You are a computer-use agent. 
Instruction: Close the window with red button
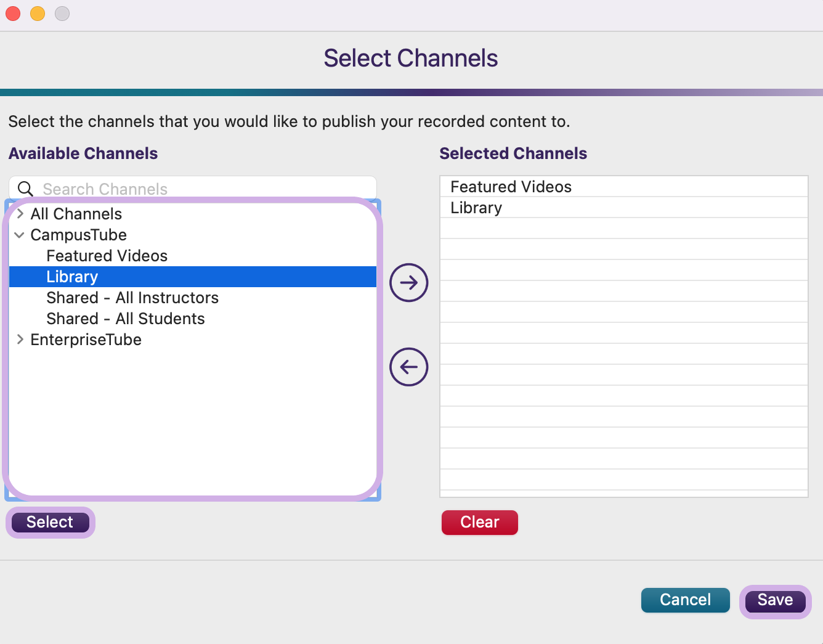[13, 14]
